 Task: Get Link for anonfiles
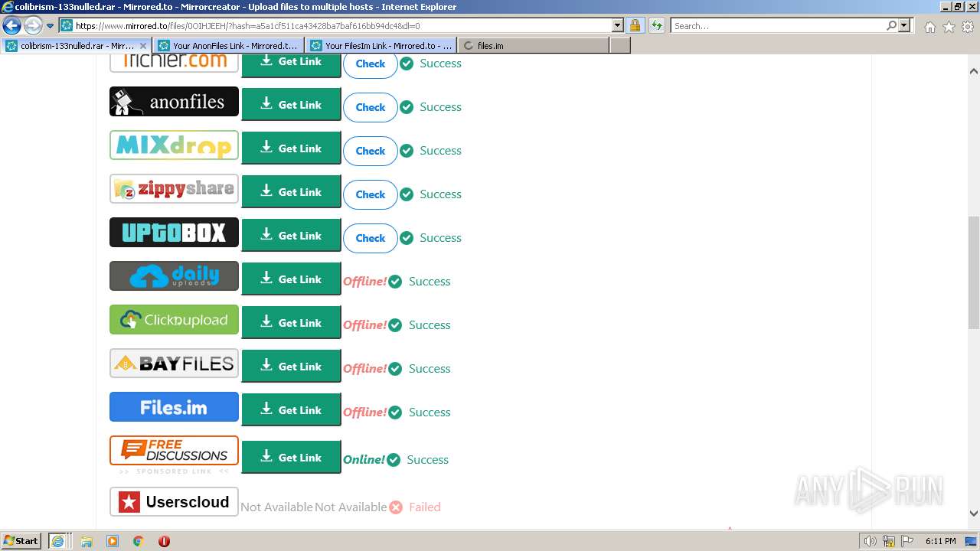point(291,105)
